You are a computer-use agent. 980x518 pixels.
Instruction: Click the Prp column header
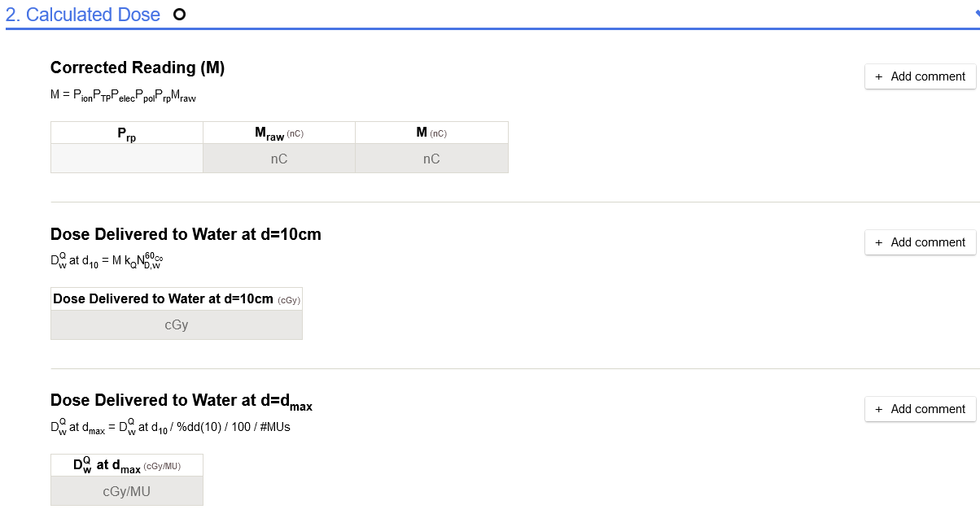pyautogui.click(x=127, y=133)
